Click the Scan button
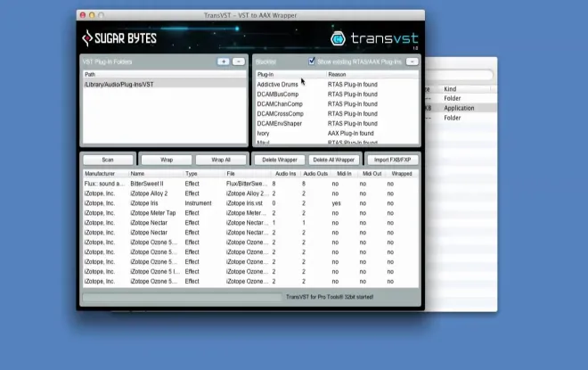The width and height of the screenshot is (588, 370). pyautogui.click(x=108, y=160)
